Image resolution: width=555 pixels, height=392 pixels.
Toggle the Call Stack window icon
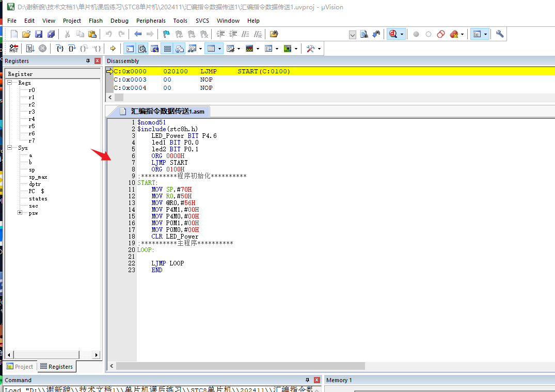(180, 49)
